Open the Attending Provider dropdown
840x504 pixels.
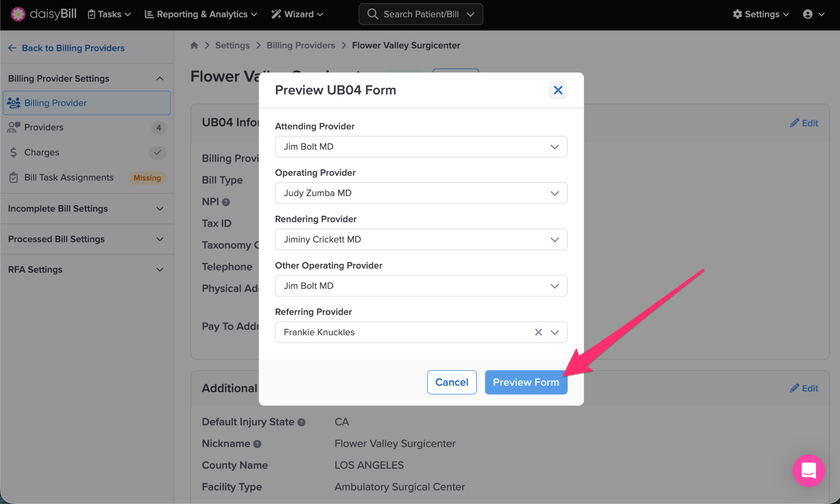coord(421,147)
